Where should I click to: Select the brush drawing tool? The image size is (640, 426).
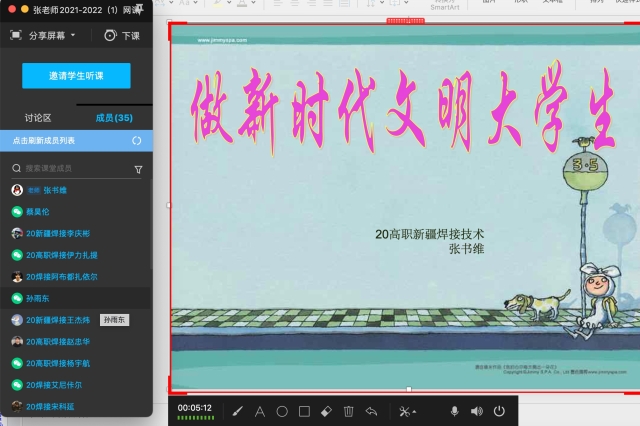pos(238,410)
